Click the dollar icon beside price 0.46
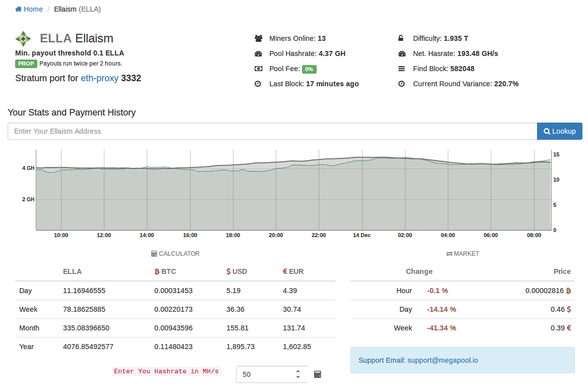The image size is (588, 392). point(569,309)
